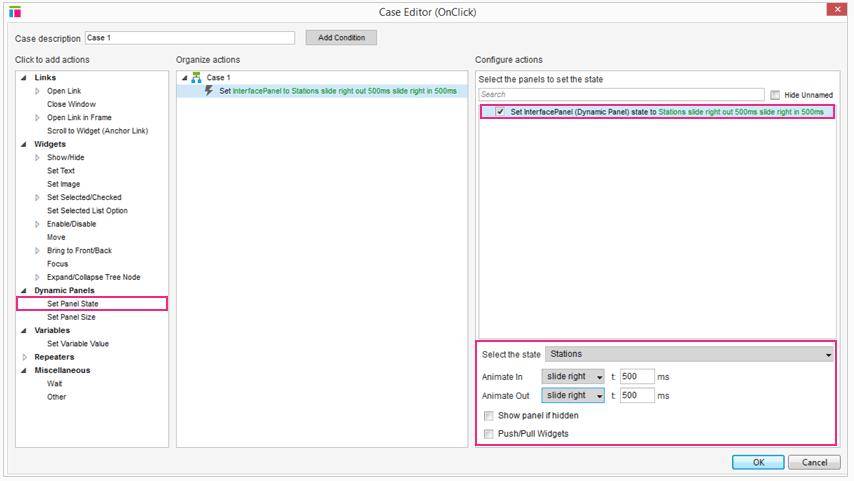Click the Axure app icon in title bar
The height and width of the screenshot is (481, 854).
(x=15, y=12)
